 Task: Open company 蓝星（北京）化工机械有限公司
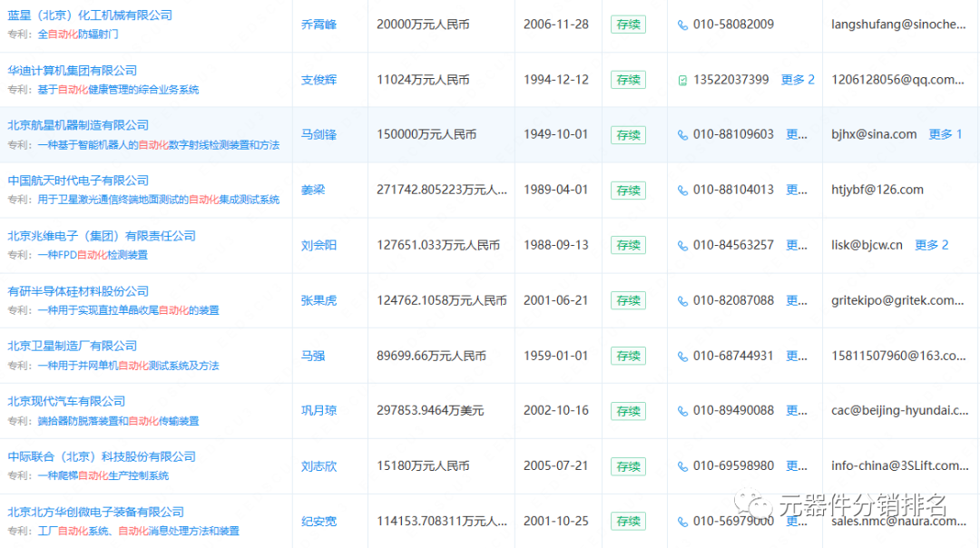[90, 15]
